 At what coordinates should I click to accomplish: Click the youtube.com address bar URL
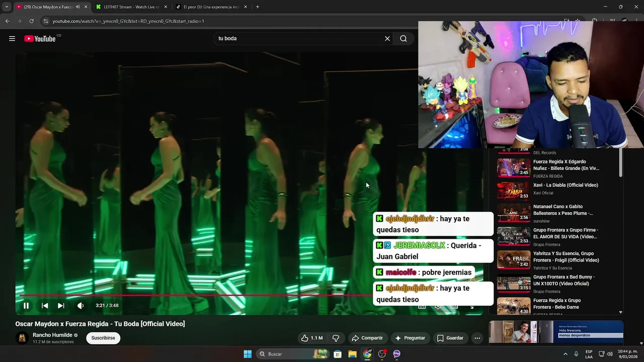[128, 21]
